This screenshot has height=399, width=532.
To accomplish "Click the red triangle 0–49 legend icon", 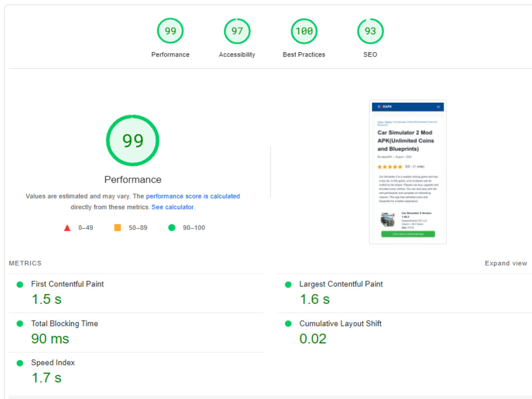I will [x=67, y=228].
